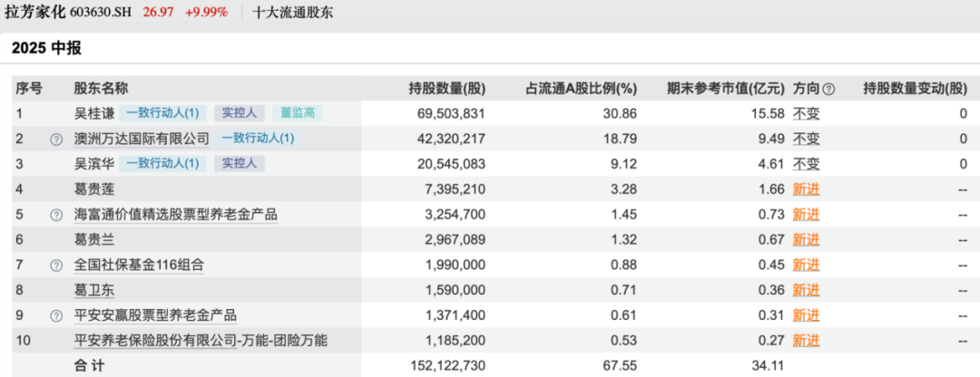Click 实控人 tag next to 吴桂谦
The height and width of the screenshot is (377, 980).
240,114
